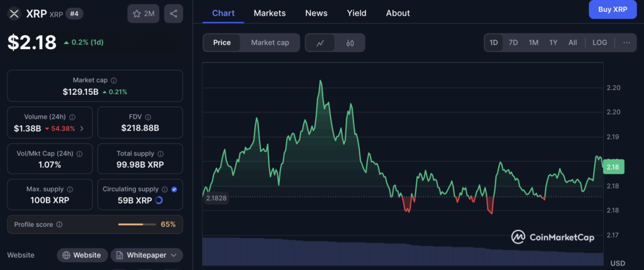This screenshot has width=644, height=270.
Task: Click the 65% profile score value
Action: (168, 224)
